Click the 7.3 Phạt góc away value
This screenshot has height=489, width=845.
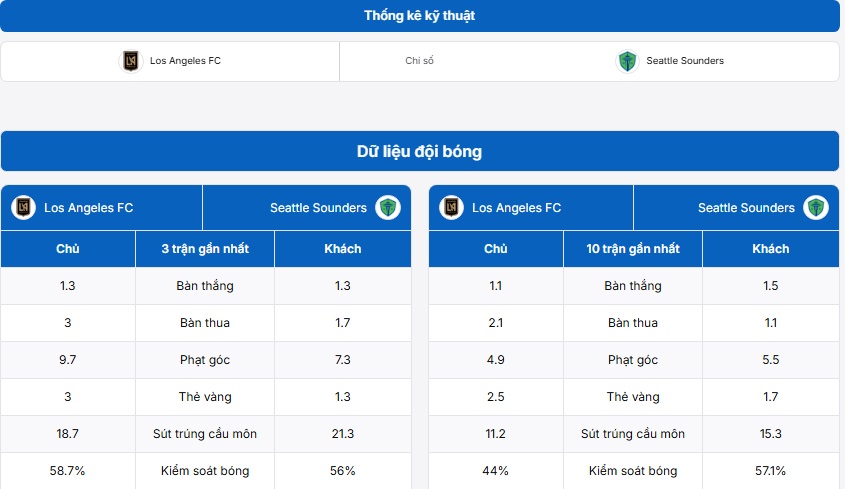pos(343,360)
